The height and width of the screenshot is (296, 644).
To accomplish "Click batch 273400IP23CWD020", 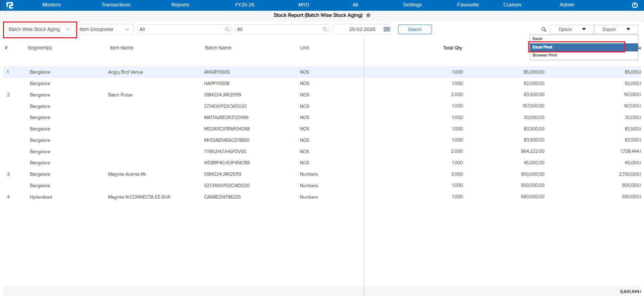I will point(226,106).
